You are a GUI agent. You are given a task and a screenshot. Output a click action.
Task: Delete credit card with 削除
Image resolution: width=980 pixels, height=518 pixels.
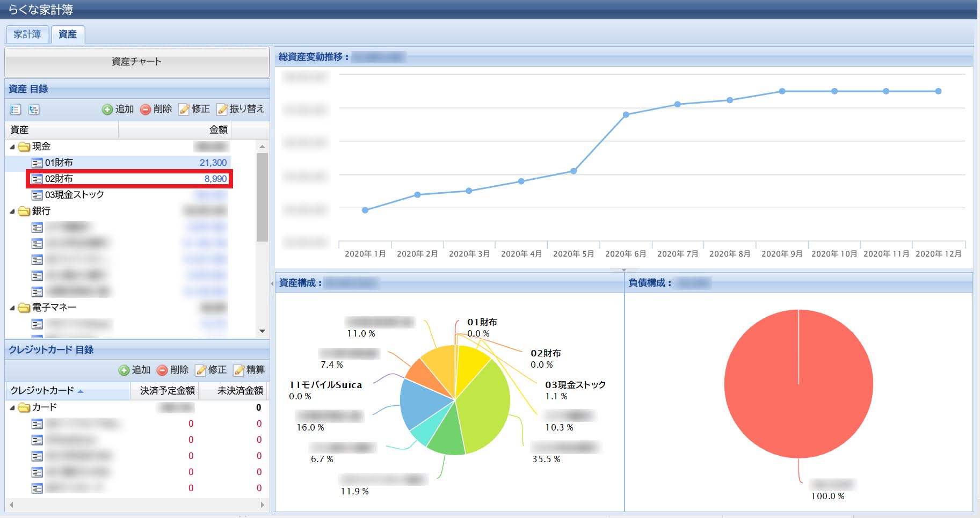point(172,370)
